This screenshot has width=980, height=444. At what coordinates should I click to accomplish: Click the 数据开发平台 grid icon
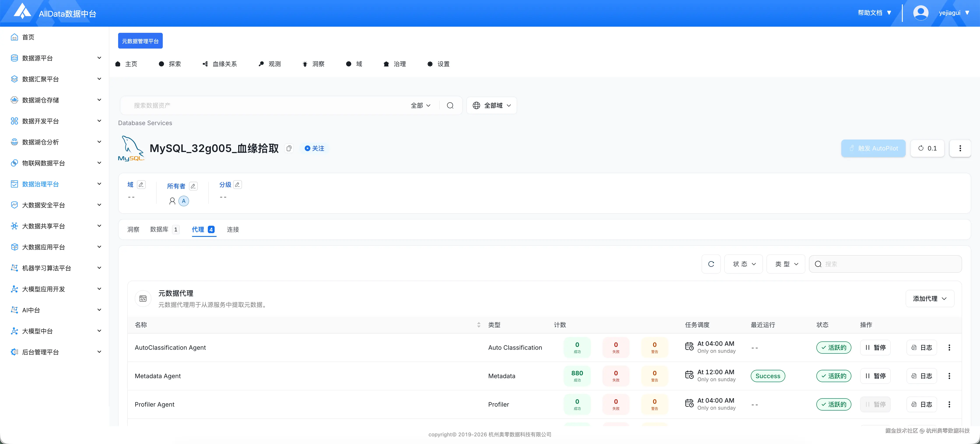14,121
